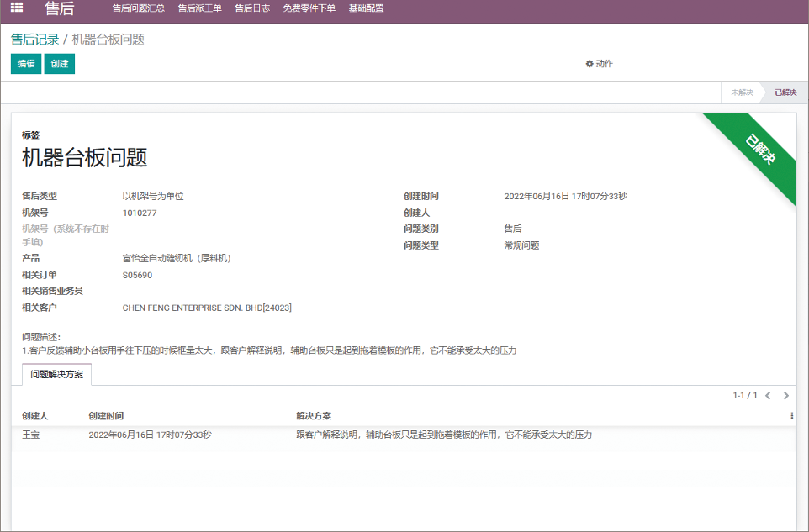The width and height of the screenshot is (809, 532).
Task: Set status to 未解决
Action: (741, 92)
